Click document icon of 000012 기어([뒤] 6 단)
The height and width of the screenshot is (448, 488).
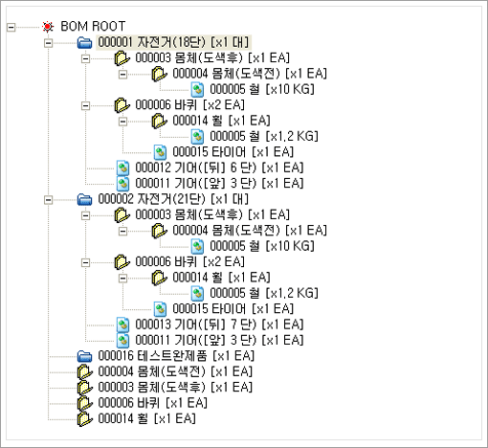(x=122, y=168)
